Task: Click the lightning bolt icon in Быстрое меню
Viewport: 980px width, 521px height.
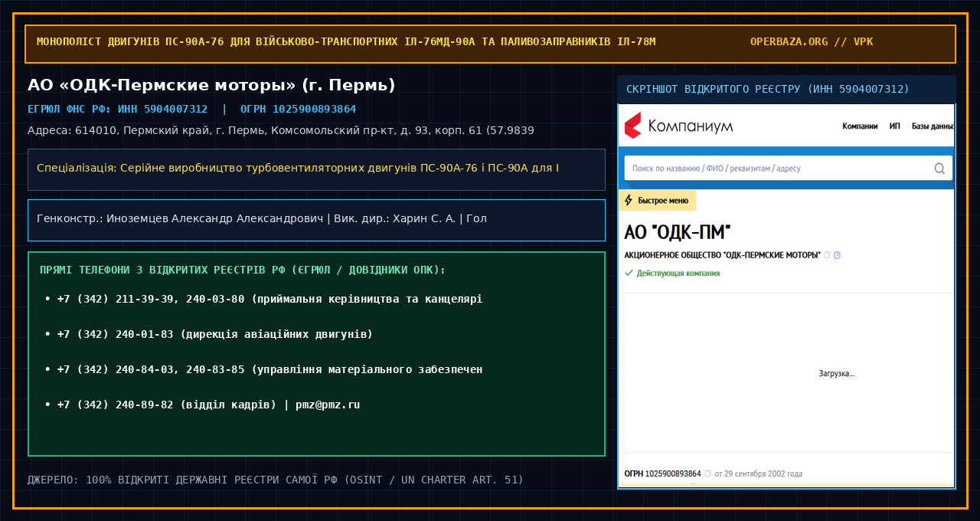Action: [629, 201]
